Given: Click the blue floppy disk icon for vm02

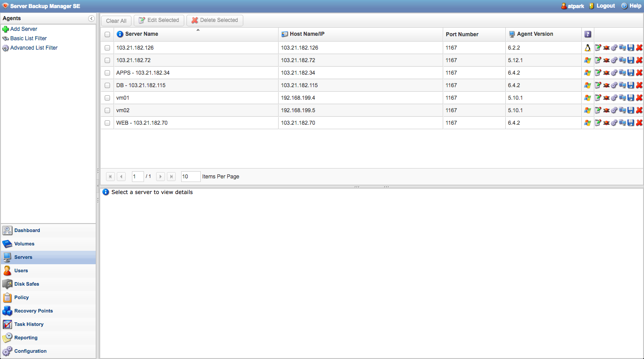Looking at the screenshot, I should pos(631,110).
